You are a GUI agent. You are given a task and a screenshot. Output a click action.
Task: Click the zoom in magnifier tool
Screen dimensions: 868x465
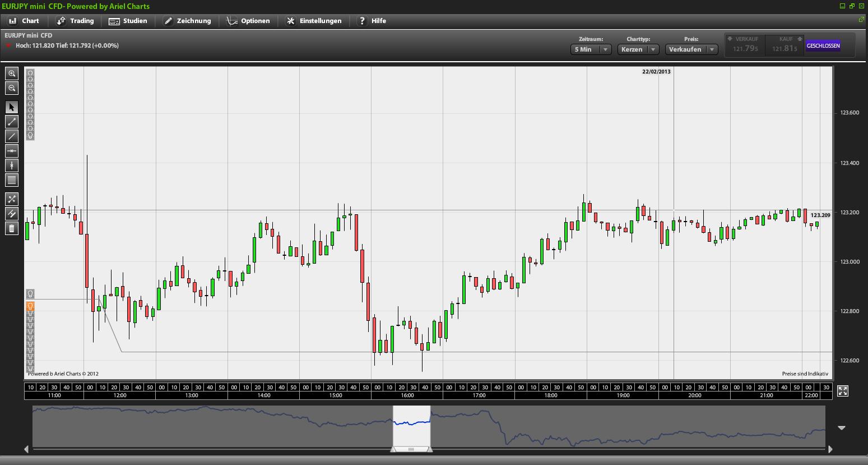pyautogui.click(x=12, y=73)
